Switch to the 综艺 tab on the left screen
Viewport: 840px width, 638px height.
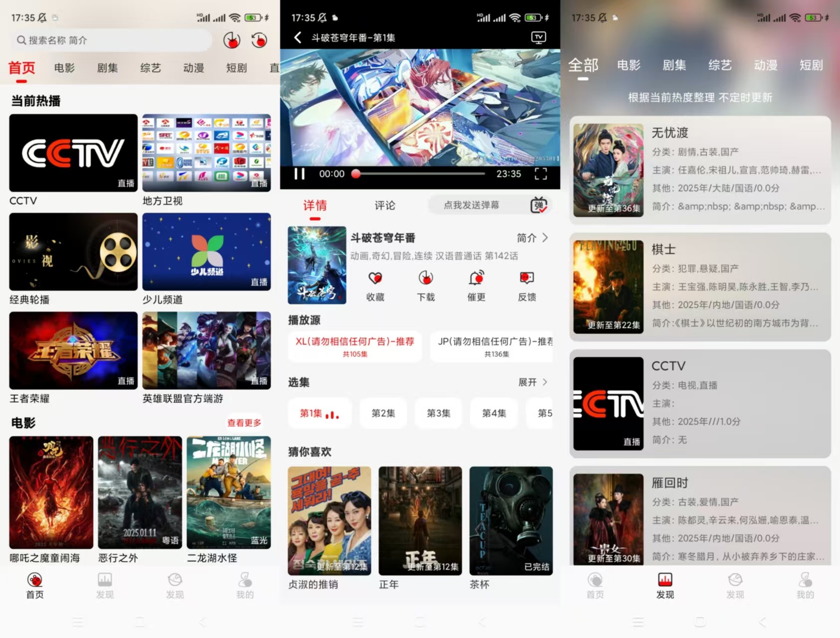click(151, 68)
